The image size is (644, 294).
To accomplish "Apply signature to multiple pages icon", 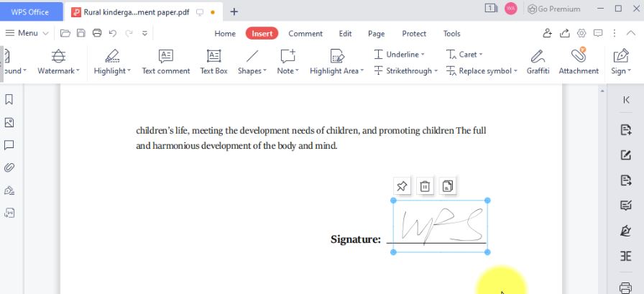I will click(x=448, y=186).
